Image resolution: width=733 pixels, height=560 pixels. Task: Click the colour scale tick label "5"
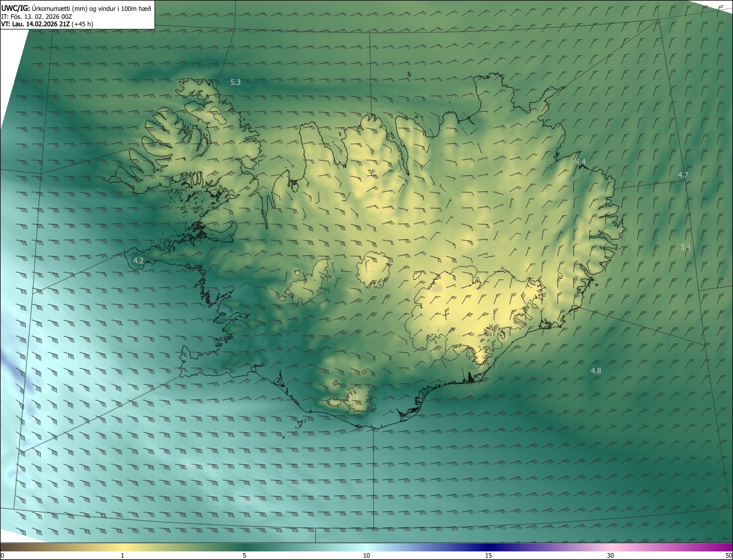(245, 555)
